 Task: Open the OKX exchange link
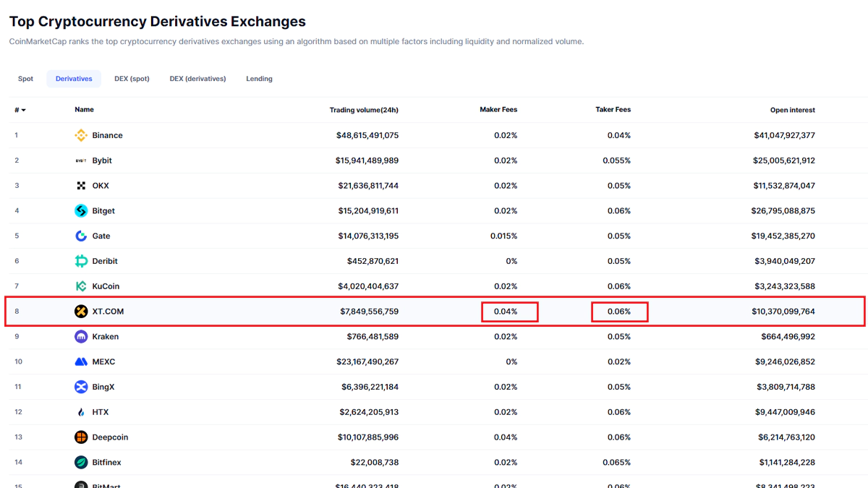point(101,186)
